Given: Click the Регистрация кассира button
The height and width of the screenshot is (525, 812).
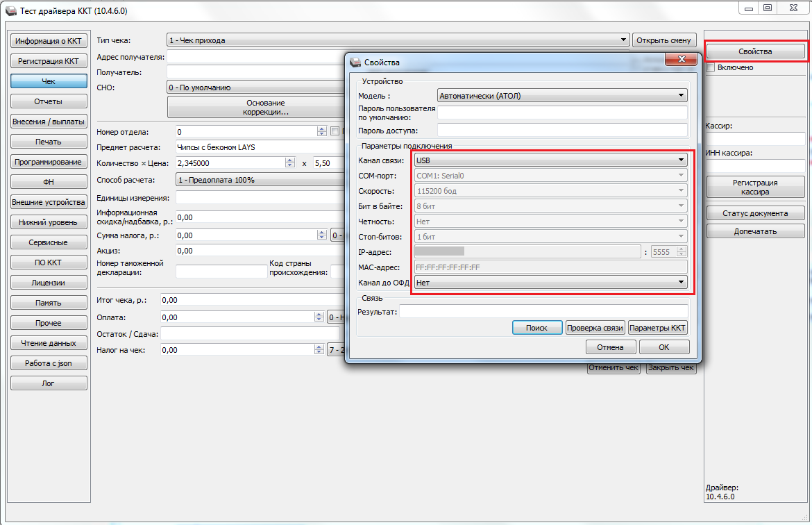Looking at the screenshot, I should 755,187.
